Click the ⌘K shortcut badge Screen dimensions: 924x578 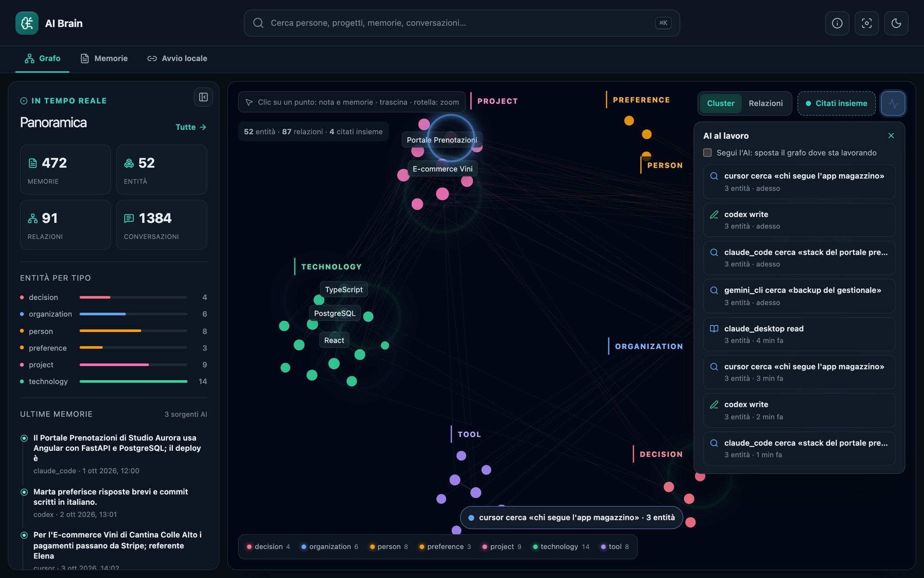pos(663,23)
